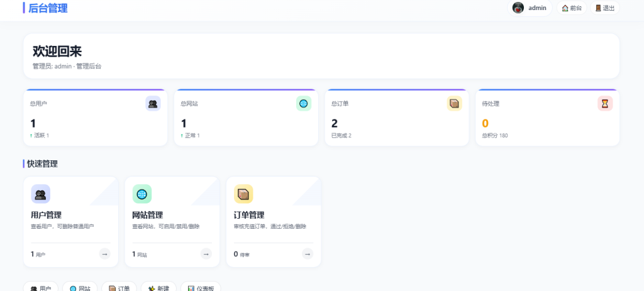Click the 查看用户，可删除普通用户 description

pos(62,226)
